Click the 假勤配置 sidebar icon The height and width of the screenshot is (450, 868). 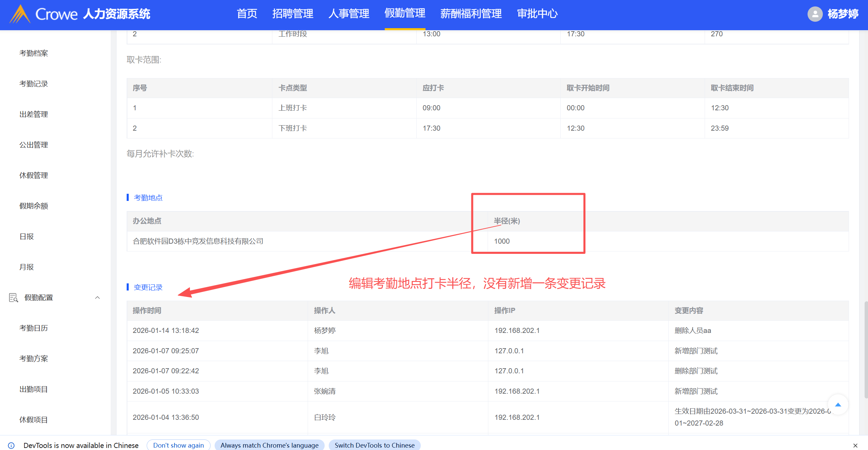13,298
